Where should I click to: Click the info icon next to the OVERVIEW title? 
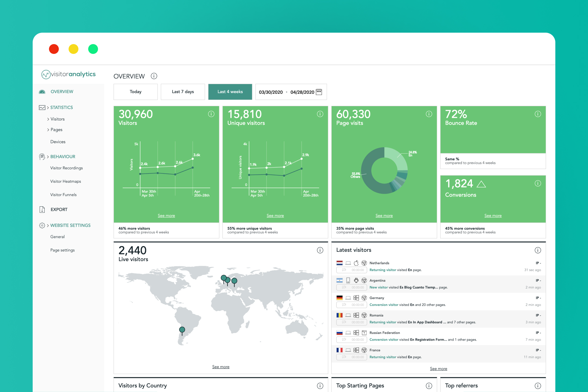154,76
